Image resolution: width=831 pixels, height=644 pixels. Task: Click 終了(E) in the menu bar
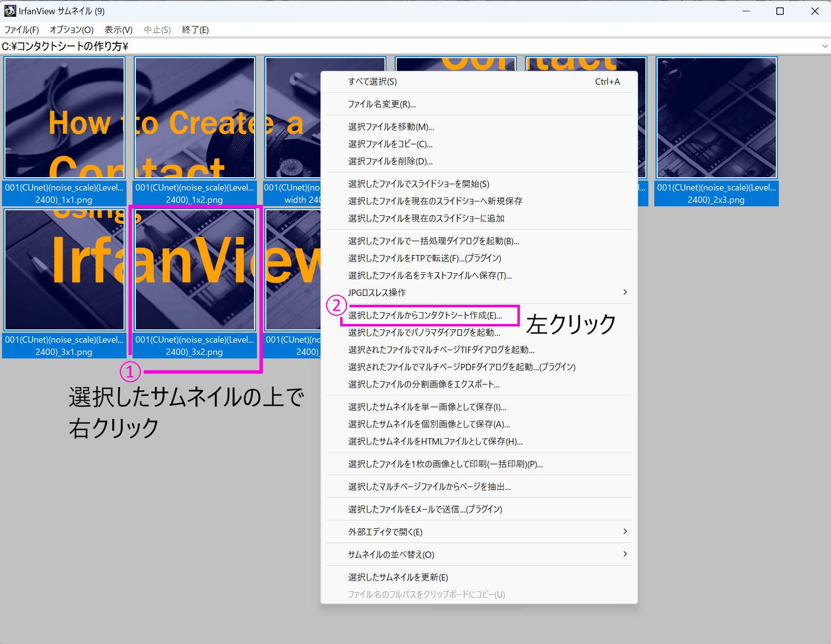[x=195, y=30]
